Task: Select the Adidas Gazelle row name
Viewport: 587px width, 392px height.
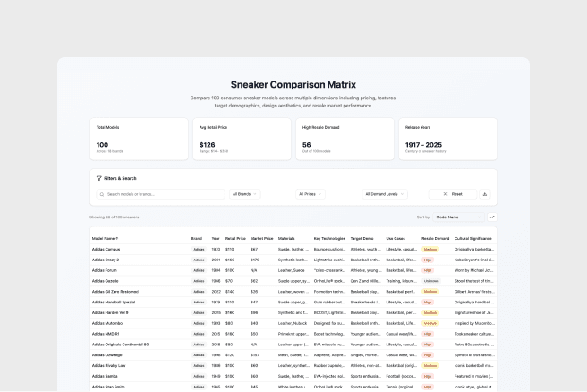Action: coord(106,281)
